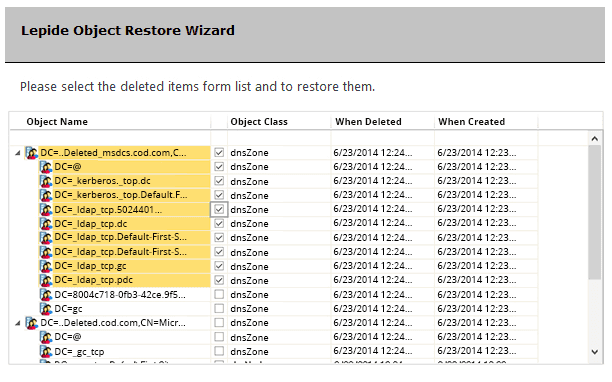
Task: Click the scrollbar up arrow
Action: point(594,139)
